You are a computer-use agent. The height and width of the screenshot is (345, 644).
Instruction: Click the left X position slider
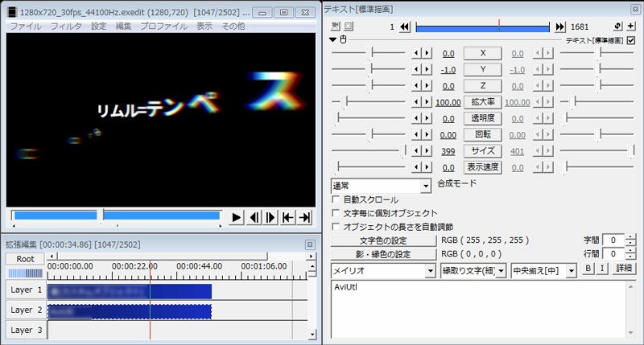pyautogui.click(x=369, y=52)
